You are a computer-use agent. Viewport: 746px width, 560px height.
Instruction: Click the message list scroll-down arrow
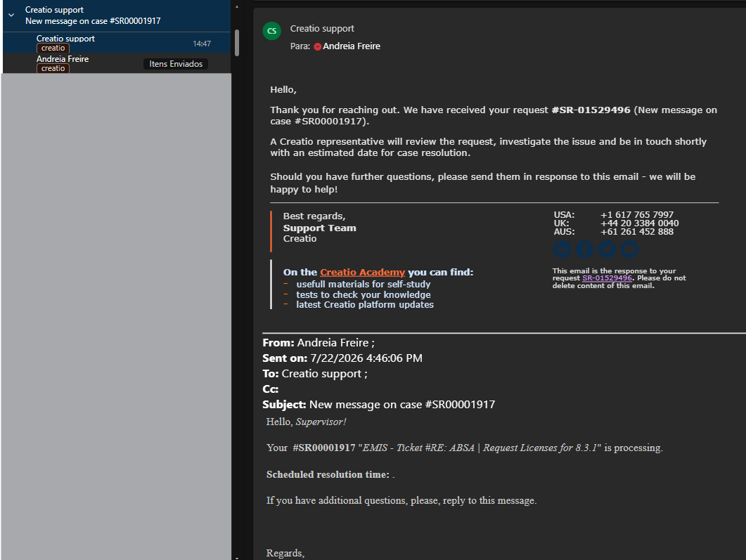tap(237, 557)
